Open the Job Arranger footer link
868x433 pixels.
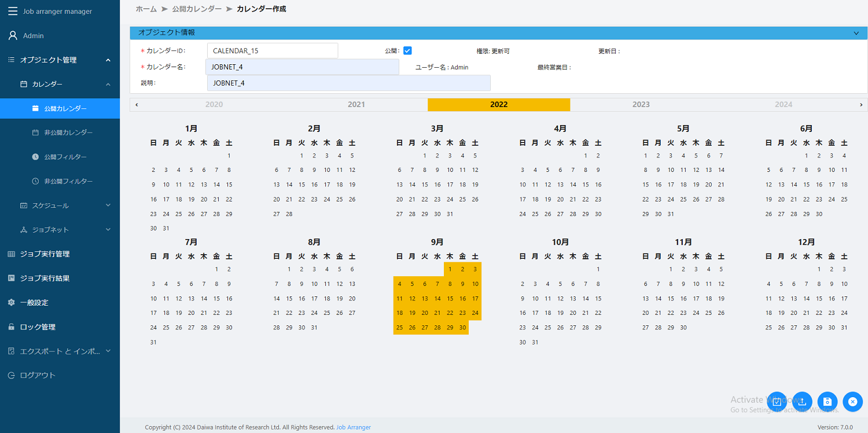[354, 427]
